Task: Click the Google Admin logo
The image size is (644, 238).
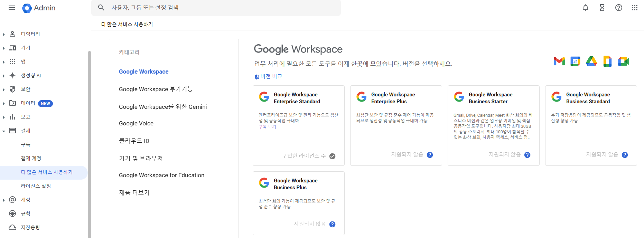Action: [39, 8]
